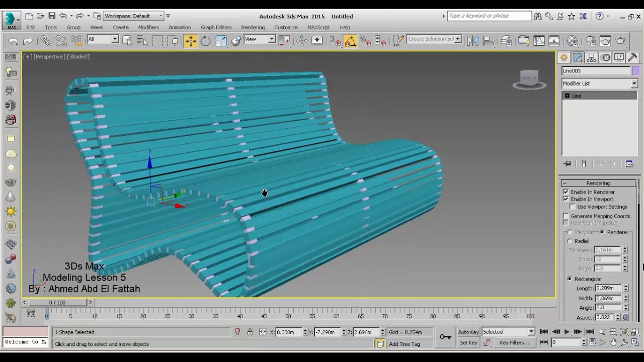Viewport: 644px width, 362px height.
Task: Open the MAXScript menu
Action: (318, 28)
